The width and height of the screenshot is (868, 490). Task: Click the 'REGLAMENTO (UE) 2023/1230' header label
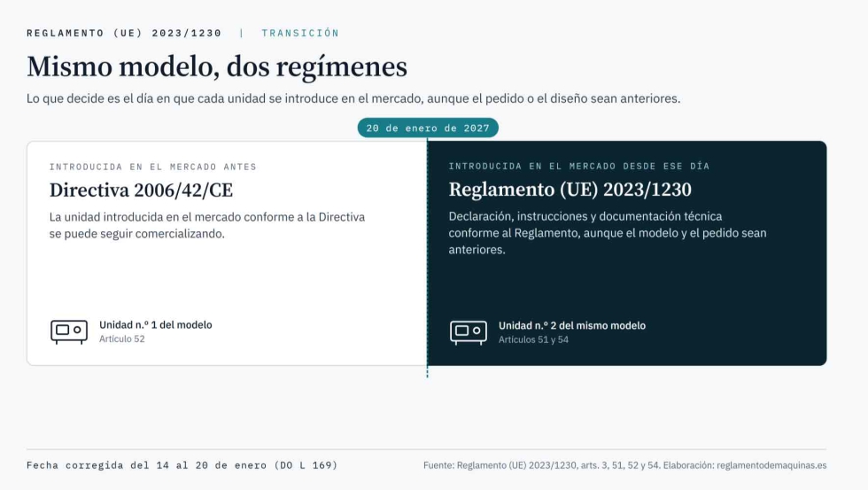click(x=124, y=33)
